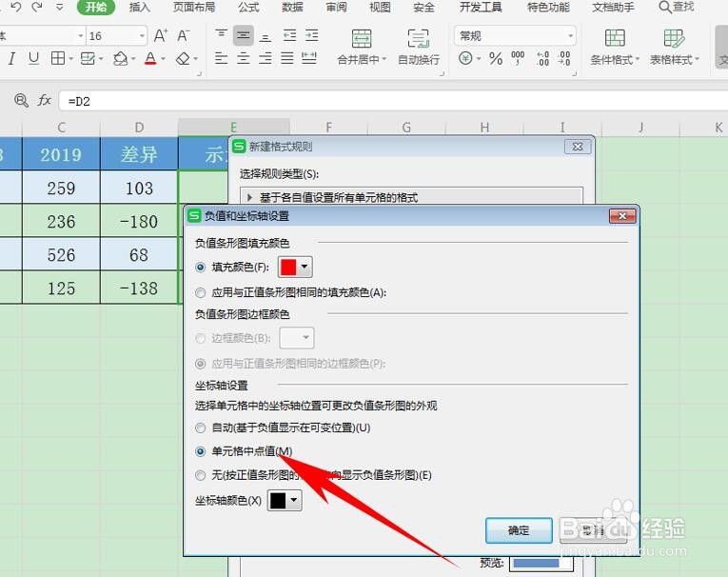This screenshot has height=577, width=728.
Task: Select automatic axis position radio
Action: click(201, 428)
